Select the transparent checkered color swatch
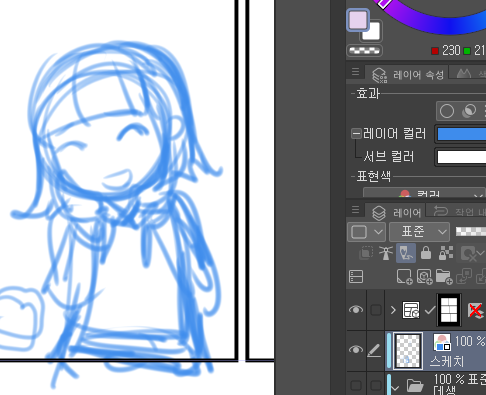The height and width of the screenshot is (395, 486). tap(364, 51)
